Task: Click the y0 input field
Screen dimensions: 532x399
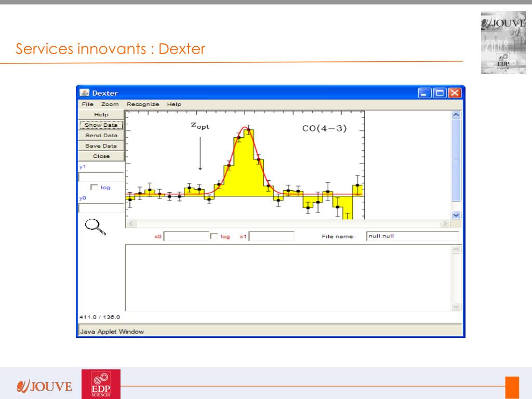Action: [x=101, y=208]
